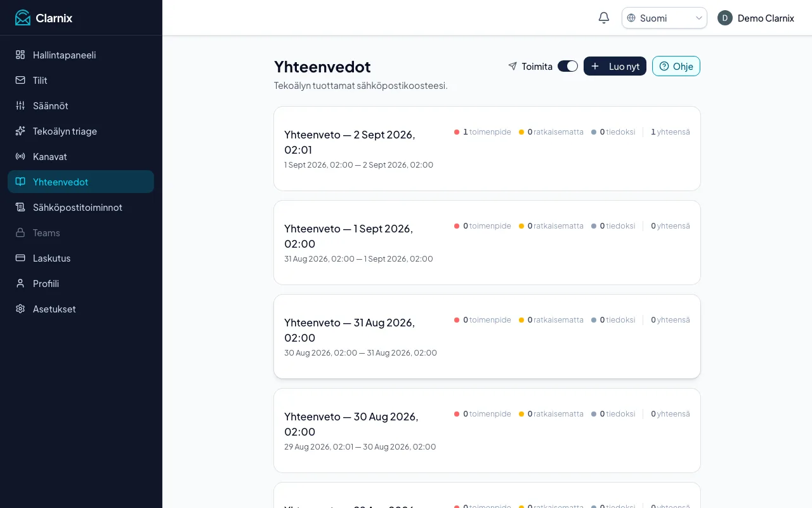Open the Ohje help button

pos(676,66)
